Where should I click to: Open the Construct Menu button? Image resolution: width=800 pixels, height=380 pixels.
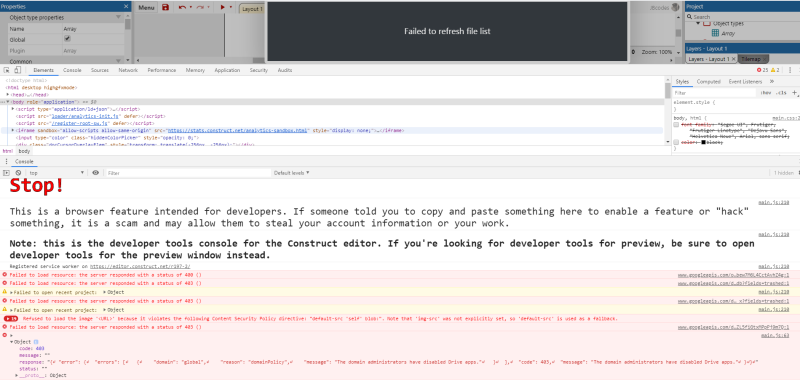[146, 8]
